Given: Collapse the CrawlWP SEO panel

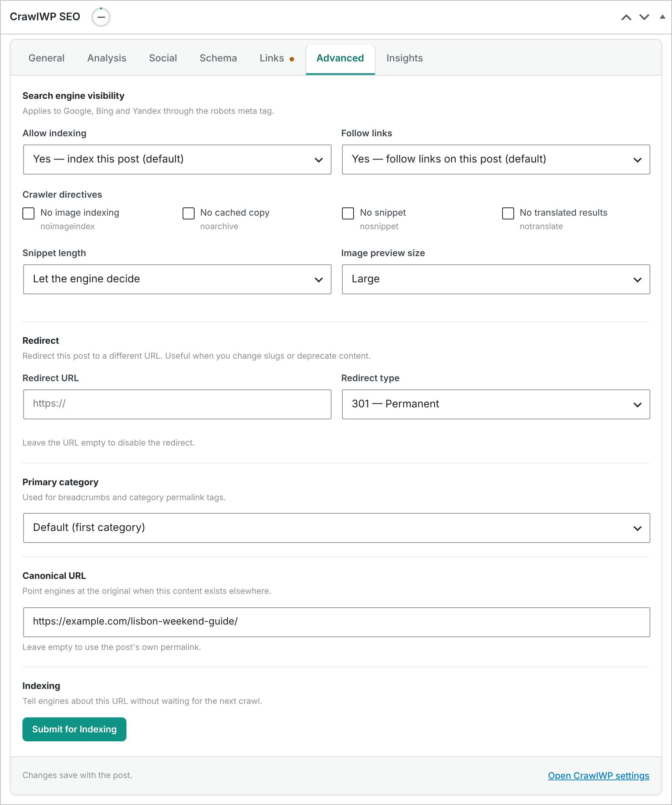Looking at the screenshot, I should pyautogui.click(x=662, y=17).
